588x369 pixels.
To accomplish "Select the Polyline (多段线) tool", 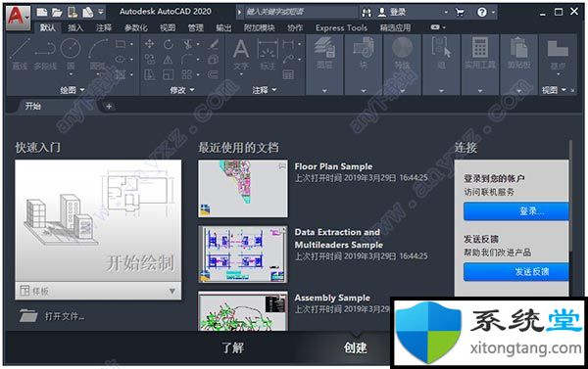I will tap(45, 54).
